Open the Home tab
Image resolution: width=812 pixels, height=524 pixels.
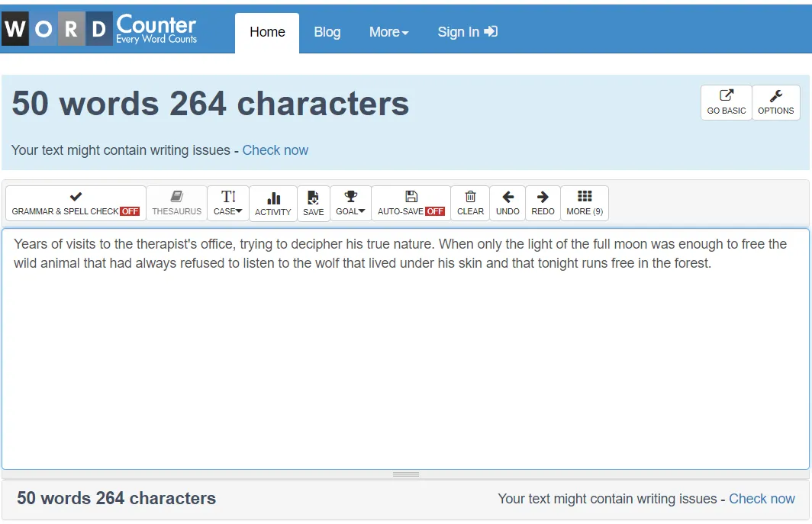[x=267, y=32]
